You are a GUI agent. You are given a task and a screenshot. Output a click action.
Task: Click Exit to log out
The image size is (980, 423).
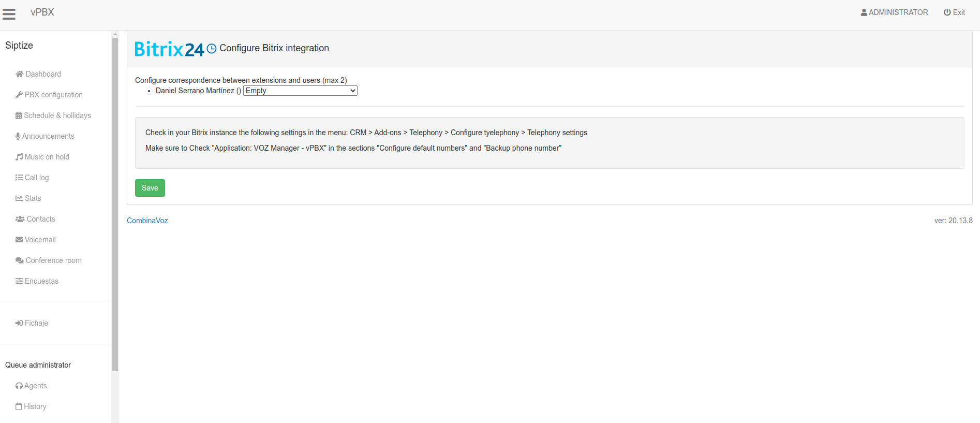coord(954,12)
